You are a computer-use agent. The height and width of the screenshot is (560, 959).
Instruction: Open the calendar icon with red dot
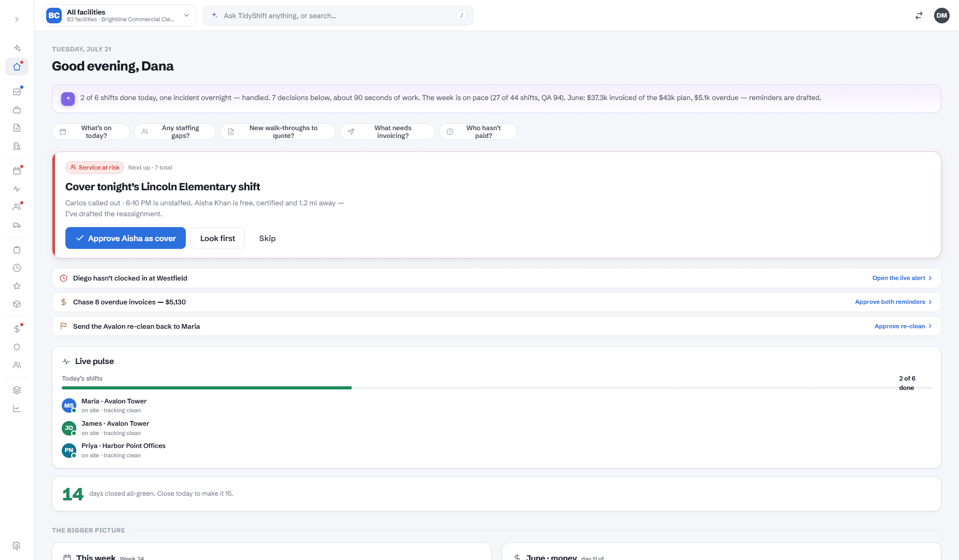(x=17, y=171)
